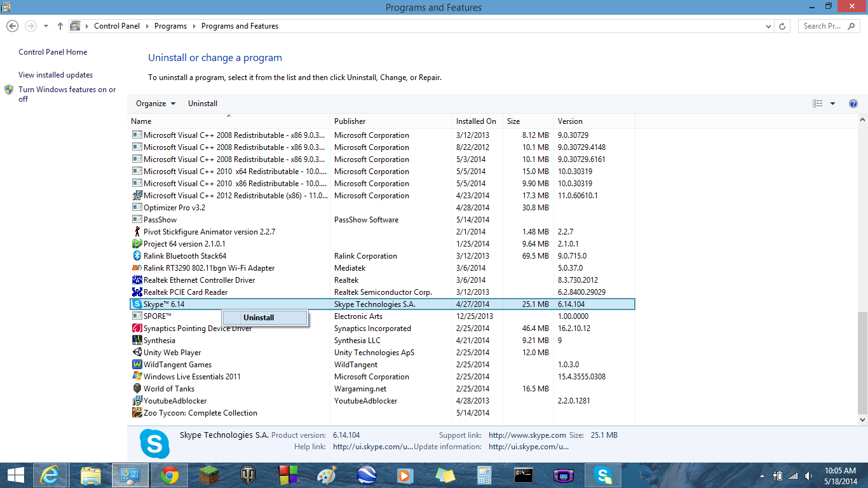Expand the chevron after Control Panel breadcrumb
The width and height of the screenshot is (868, 488).
click(147, 26)
